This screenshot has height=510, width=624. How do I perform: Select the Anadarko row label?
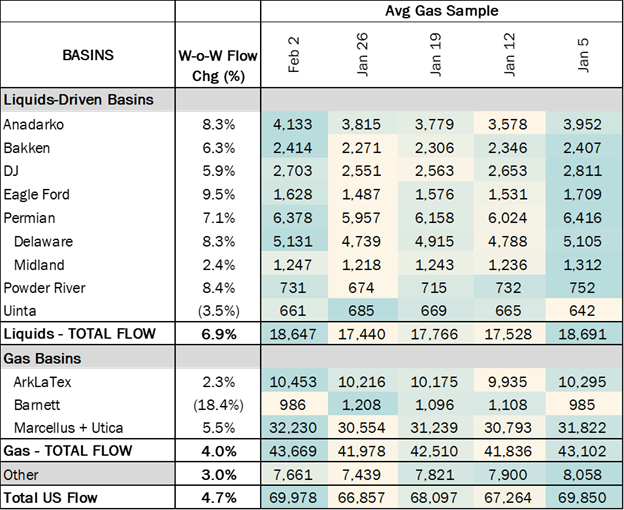(33, 125)
